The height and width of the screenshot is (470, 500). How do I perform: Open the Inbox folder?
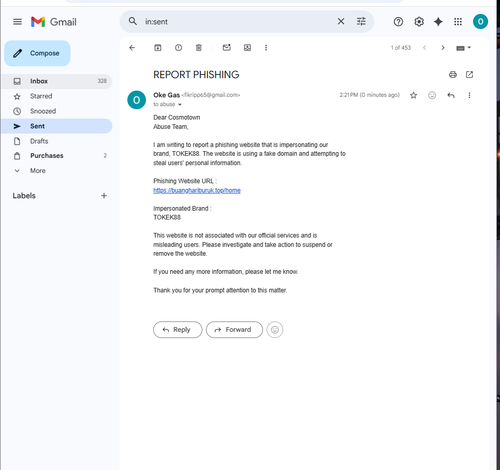coord(57,81)
